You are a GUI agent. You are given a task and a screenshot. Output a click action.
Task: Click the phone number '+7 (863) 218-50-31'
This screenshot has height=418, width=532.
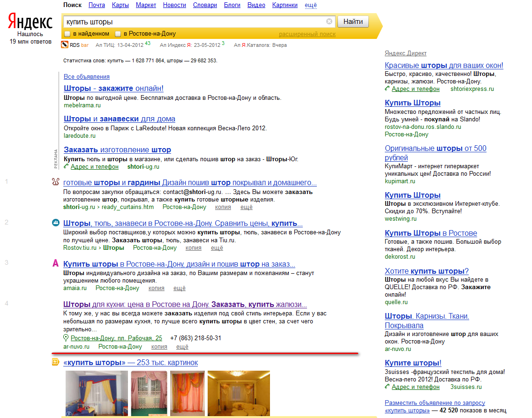coord(195,338)
